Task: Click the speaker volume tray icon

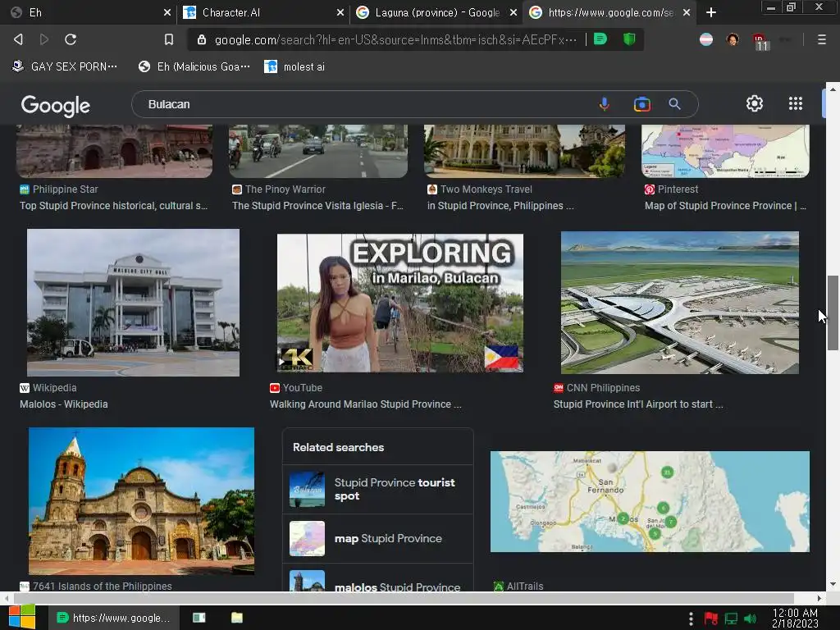Action: coord(750,619)
